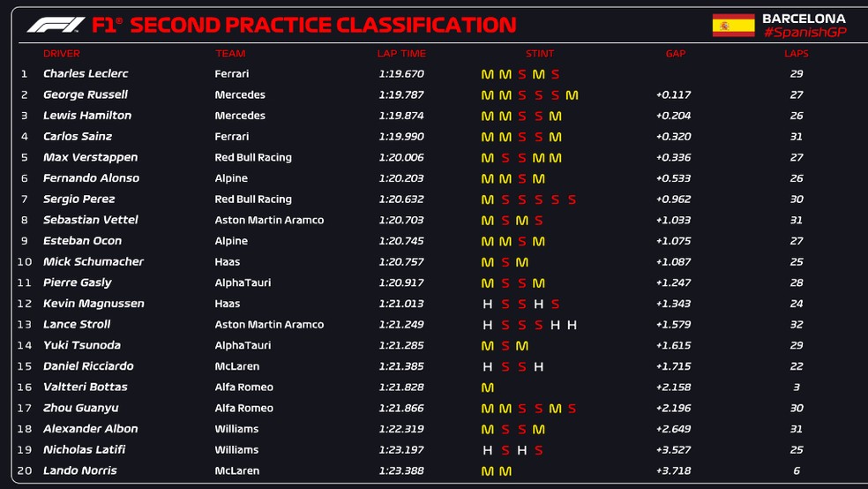Click the first hard tyre in Kevin Magnussen's stint
868x489 pixels.
[x=487, y=304]
